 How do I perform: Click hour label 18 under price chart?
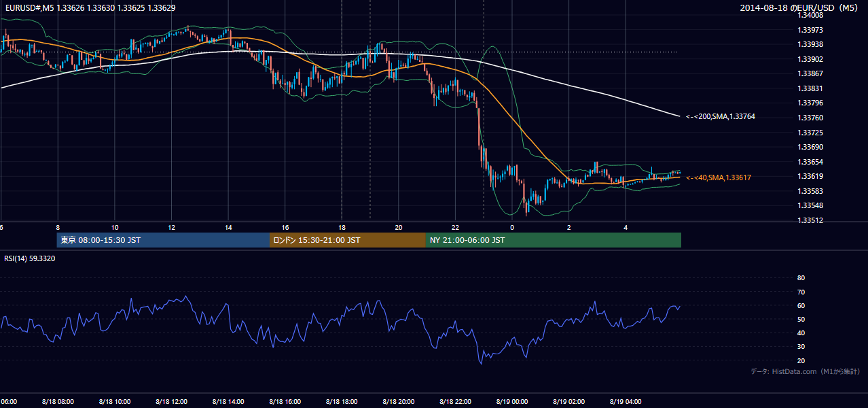point(342,227)
